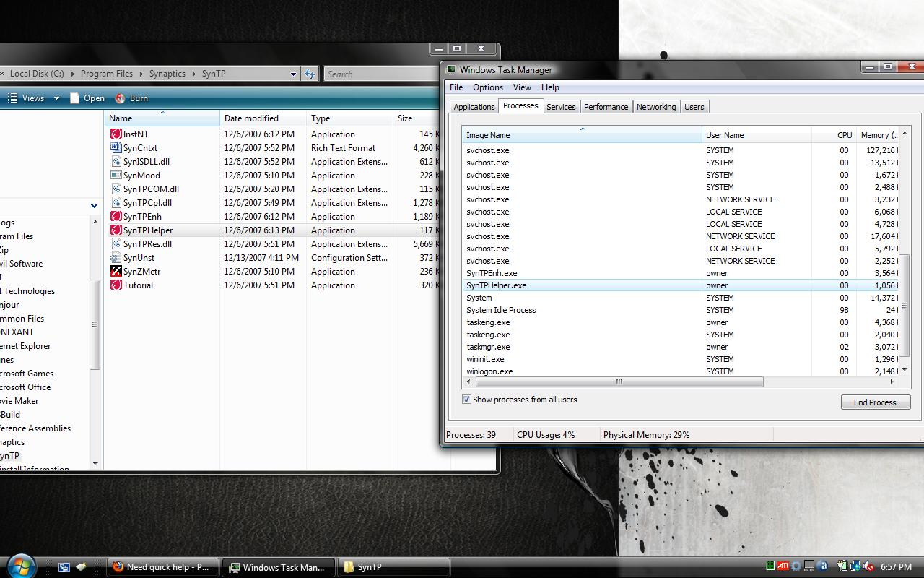This screenshot has width=924, height=578.
Task: Select the SynZMetr application icon
Action: coord(115,271)
